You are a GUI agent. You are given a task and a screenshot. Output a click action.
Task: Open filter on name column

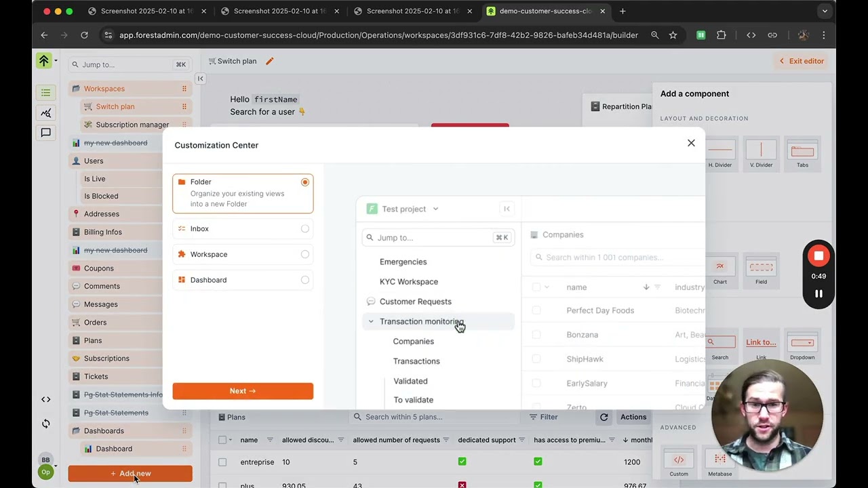tap(270, 441)
